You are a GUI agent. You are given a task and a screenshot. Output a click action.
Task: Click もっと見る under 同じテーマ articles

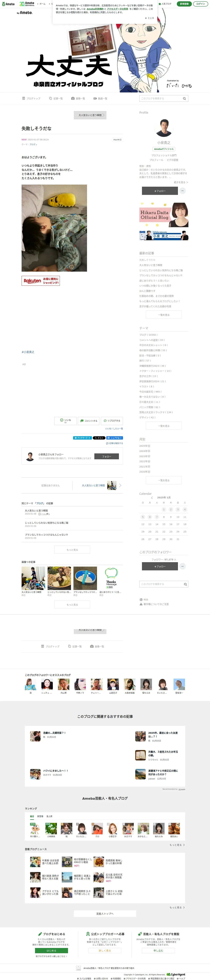[72, 550]
